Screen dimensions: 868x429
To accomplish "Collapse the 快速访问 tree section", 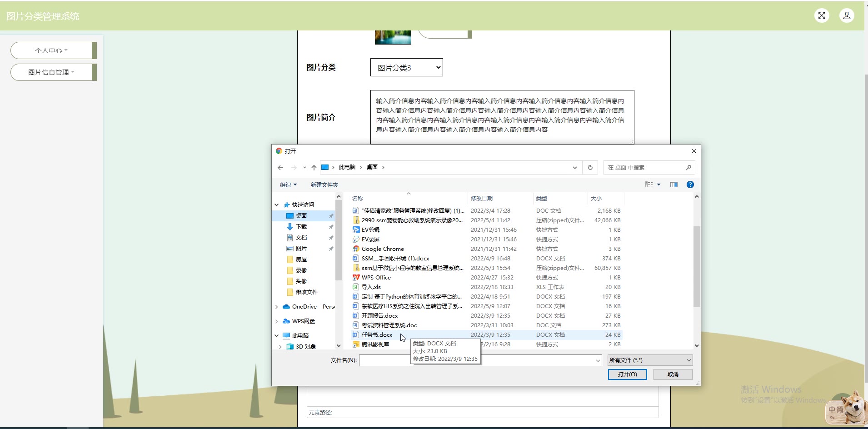I will pos(277,205).
